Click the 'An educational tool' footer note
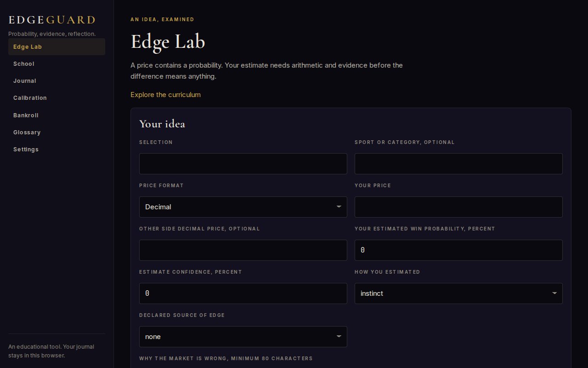 coord(51,351)
